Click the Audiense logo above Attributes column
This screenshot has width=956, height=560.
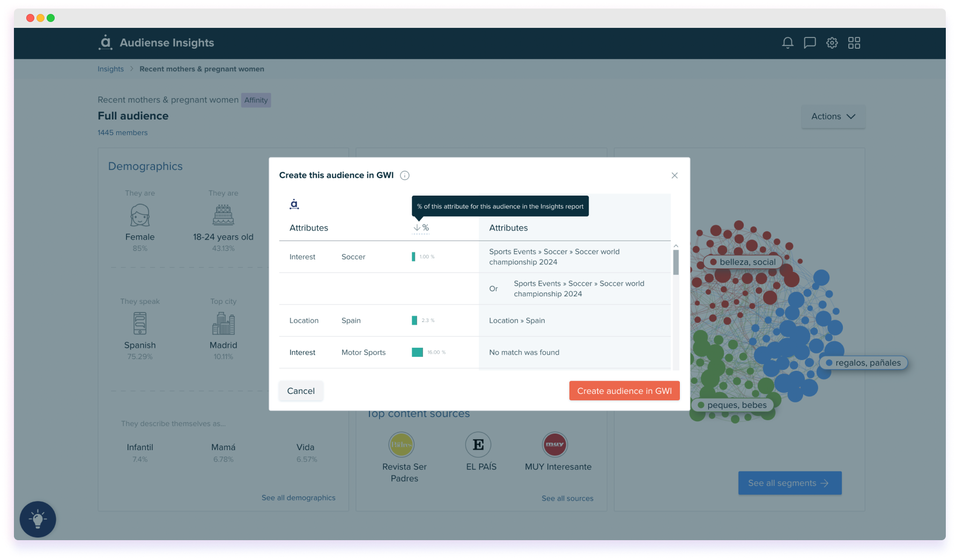[x=294, y=204]
